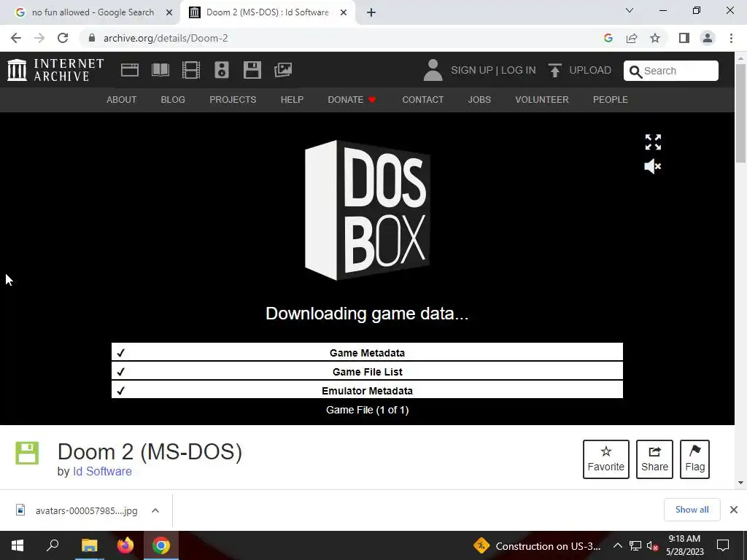
Task: Expand options for avatars jpg download
Action: click(155, 510)
